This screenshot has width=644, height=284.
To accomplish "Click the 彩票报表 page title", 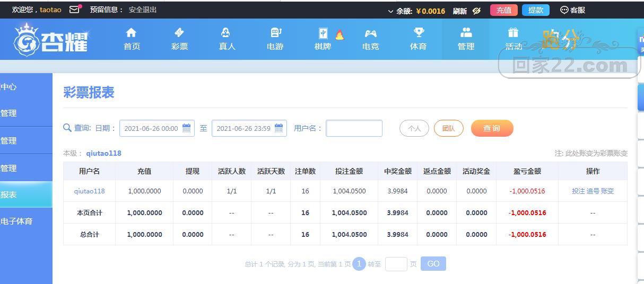I will pos(89,92).
